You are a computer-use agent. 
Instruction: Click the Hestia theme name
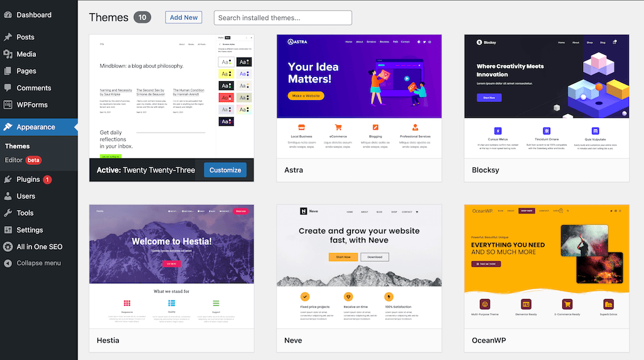click(x=108, y=340)
